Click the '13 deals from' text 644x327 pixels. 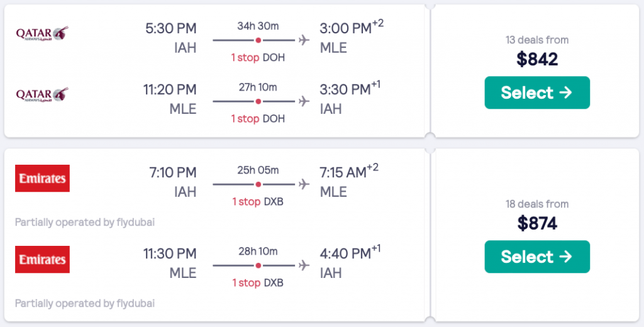(536, 40)
